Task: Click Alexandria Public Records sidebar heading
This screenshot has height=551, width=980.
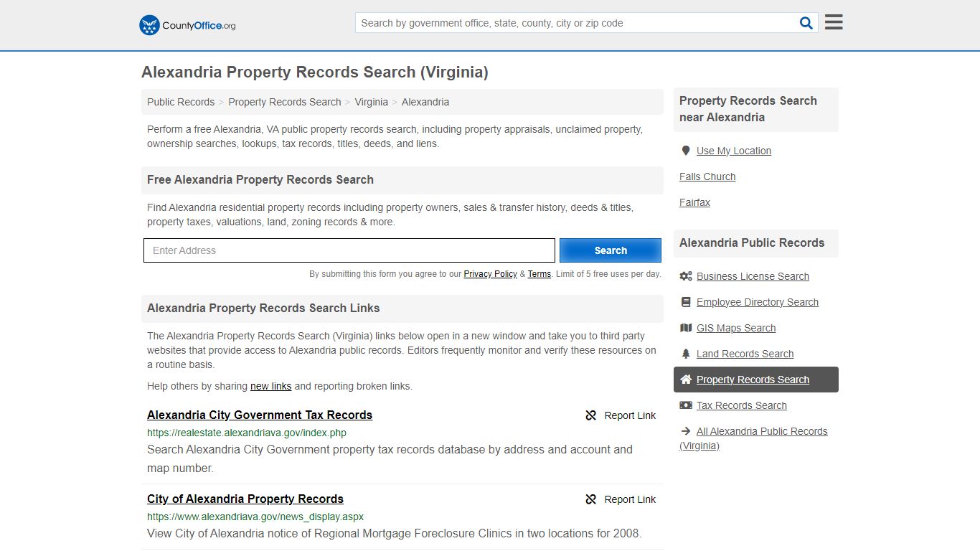Action: [x=752, y=242]
